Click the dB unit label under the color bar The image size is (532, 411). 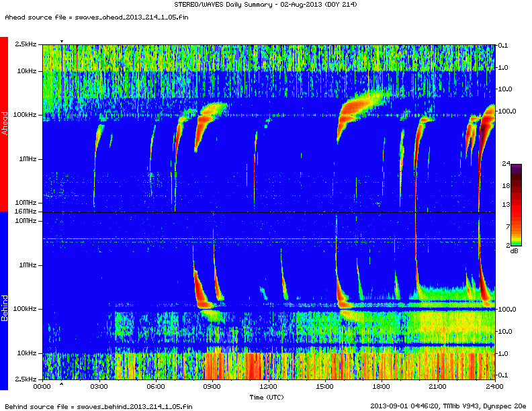[x=514, y=250]
